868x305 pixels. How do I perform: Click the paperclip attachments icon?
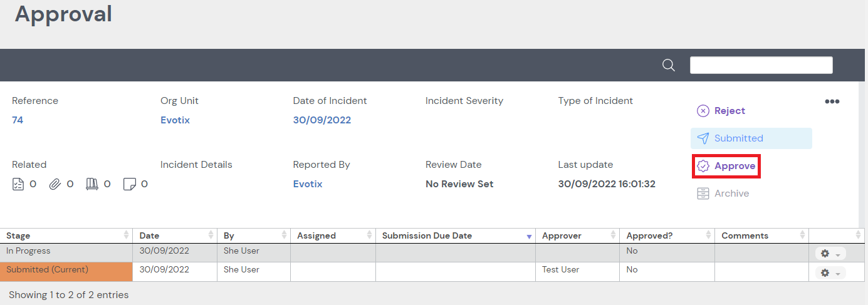(x=55, y=184)
